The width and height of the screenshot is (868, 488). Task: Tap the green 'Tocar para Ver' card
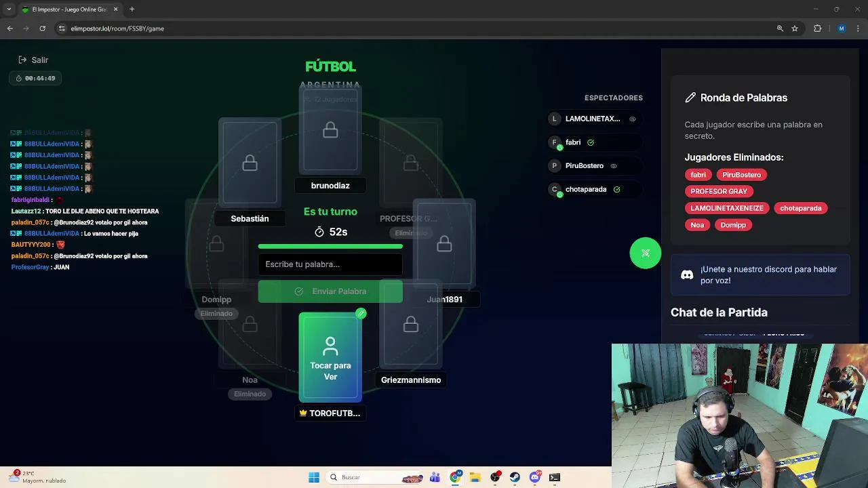[330, 357]
